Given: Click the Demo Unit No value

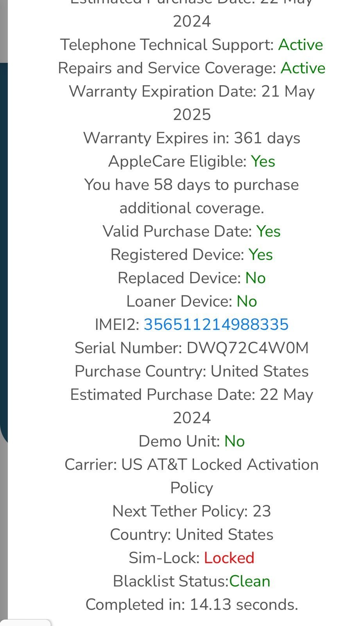Looking at the screenshot, I should coord(234,441).
